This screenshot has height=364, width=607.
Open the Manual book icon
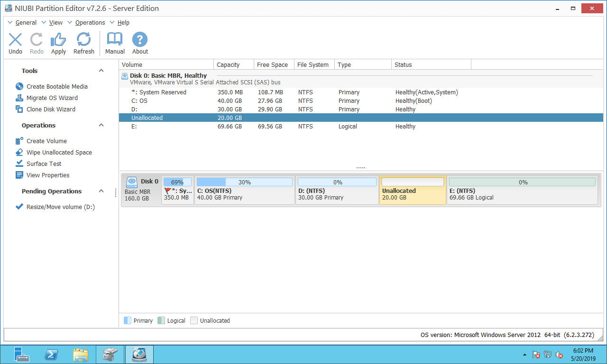point(115,43)
